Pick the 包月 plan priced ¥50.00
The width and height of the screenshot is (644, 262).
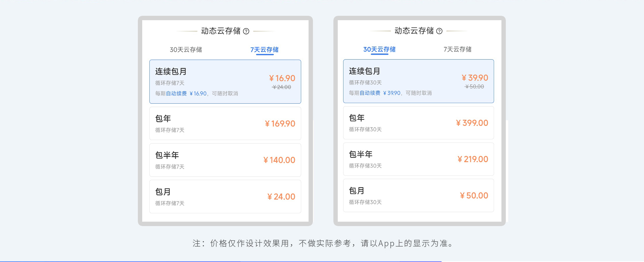coord(418,195)
